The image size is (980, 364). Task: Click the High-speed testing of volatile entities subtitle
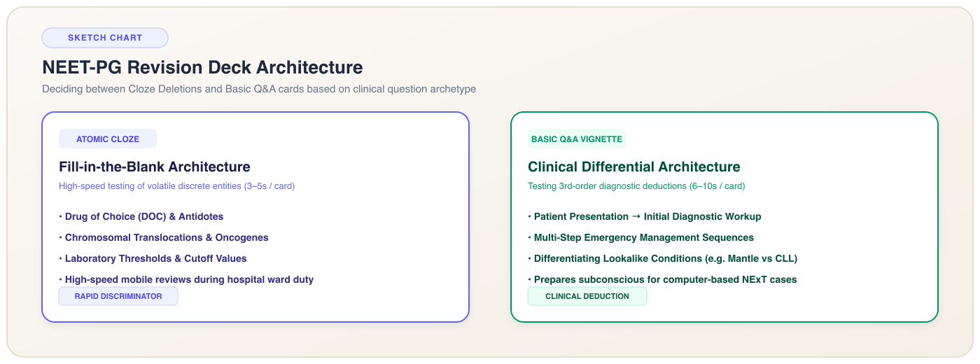176,186
